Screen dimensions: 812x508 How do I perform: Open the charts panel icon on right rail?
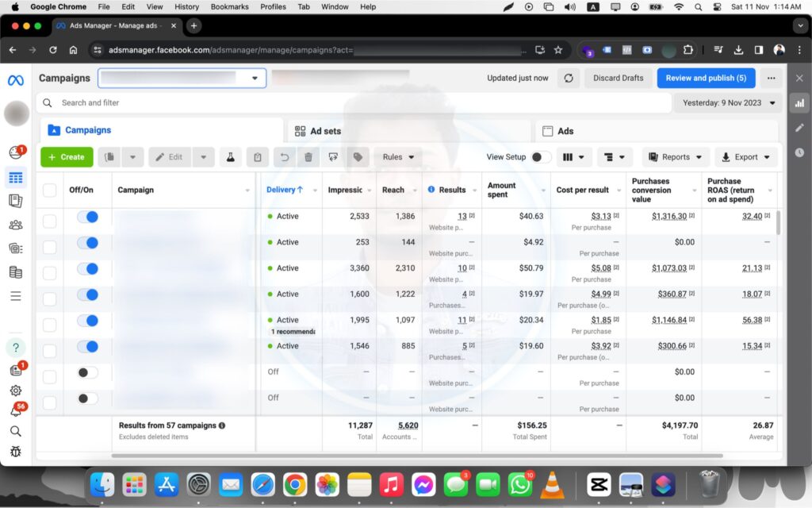pyautogui.click(x=799, y=103)
